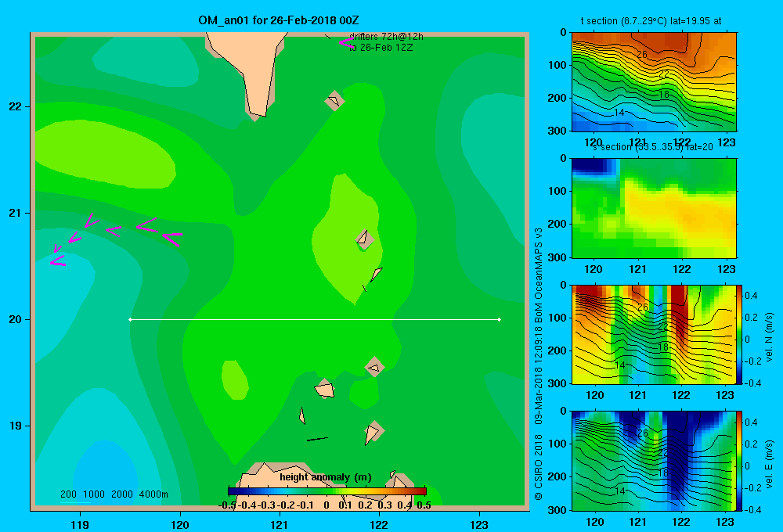Click the '14' contour label in temperature section
Screen dimensions: 783x532
click(x=619, y=113)
